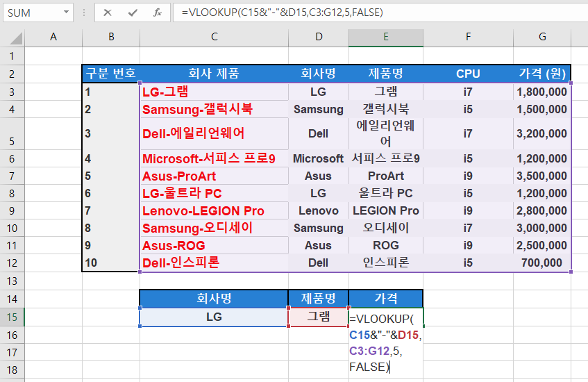Select row 18 header
This screenshot has width=588, height=382.
[x=12, y=369]
